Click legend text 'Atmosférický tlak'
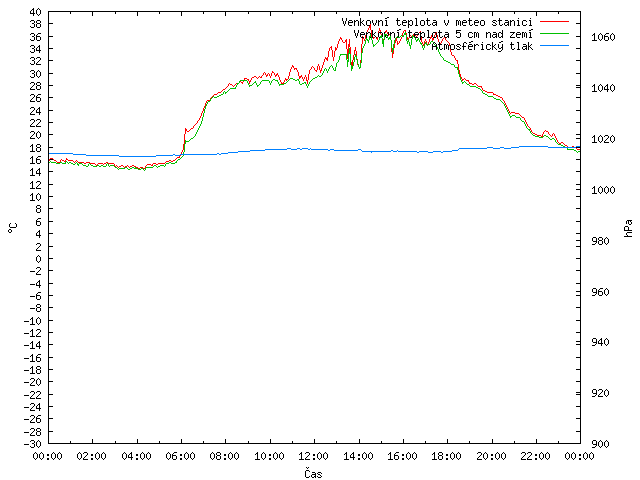This screenshot has width=640, height=480. tap(482, 46)
